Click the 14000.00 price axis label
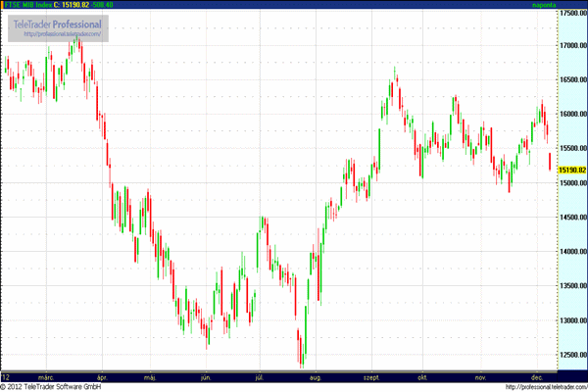The height and width of the screenshot is (392, 588). tap(572, 252)
